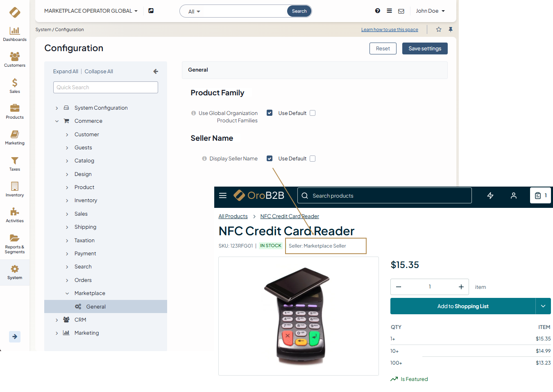Screen dimensions: 553x392
Task: Click the pin page icon
Action: [451, 29]
